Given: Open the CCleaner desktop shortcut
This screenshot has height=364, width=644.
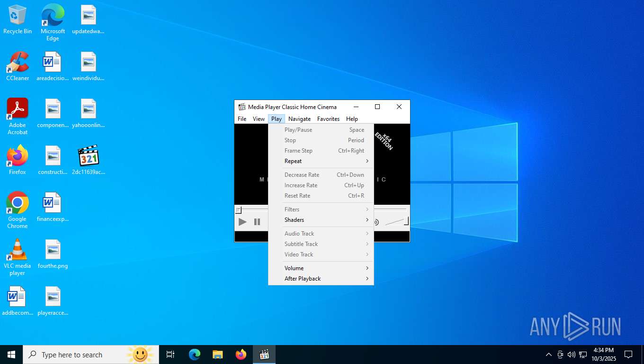Looking at the screenshot, I should tap(18, 66).
